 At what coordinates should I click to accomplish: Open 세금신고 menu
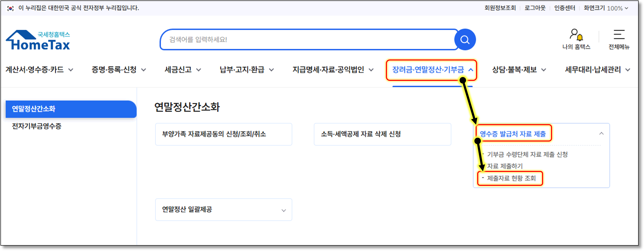(182, 70)
